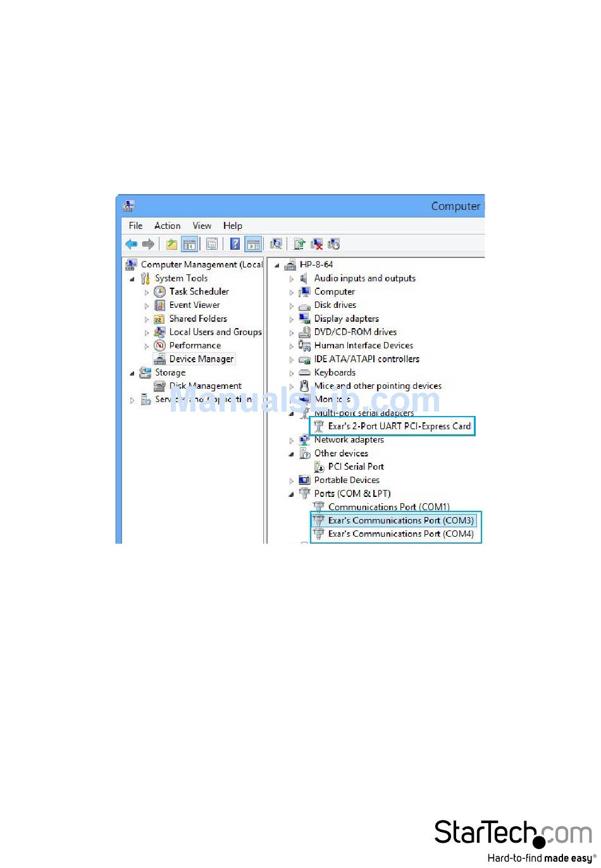The image size is (601, 868).
Task: Click the Up one level toolbar icon
Action: 171,244
